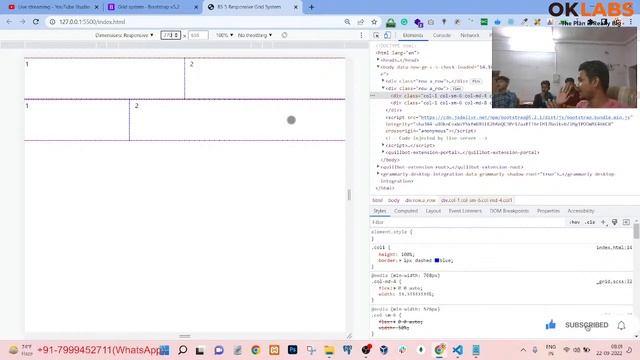The height and width of the screenshot is (360, 640).
Task: Open Photoshop from the taskbar
Action: (293, 350)
